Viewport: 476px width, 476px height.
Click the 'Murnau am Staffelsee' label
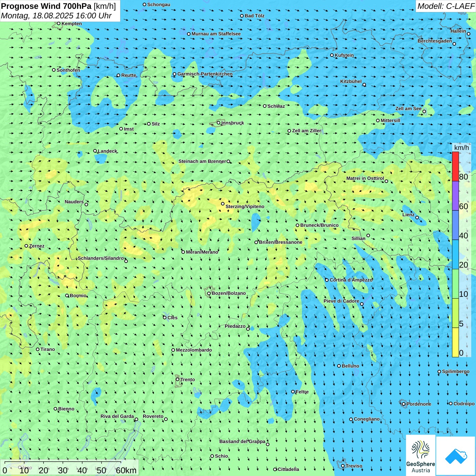point(216,34)
